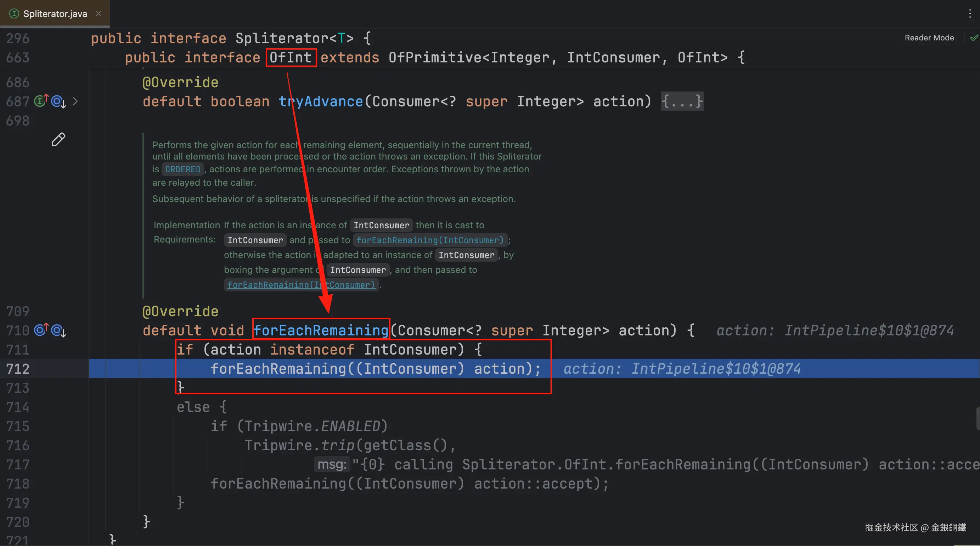Click implements-method gutter icon on line 687
980x546 pixels.
(x=41, y=101)
